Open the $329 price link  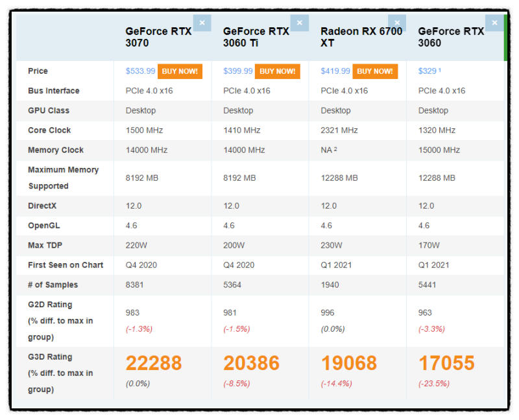(428, 71)
